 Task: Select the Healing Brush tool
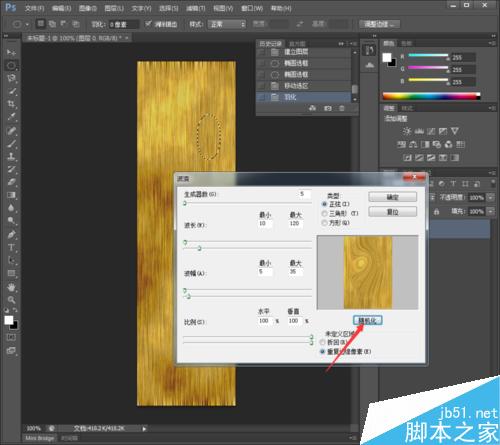pos(11,131)
